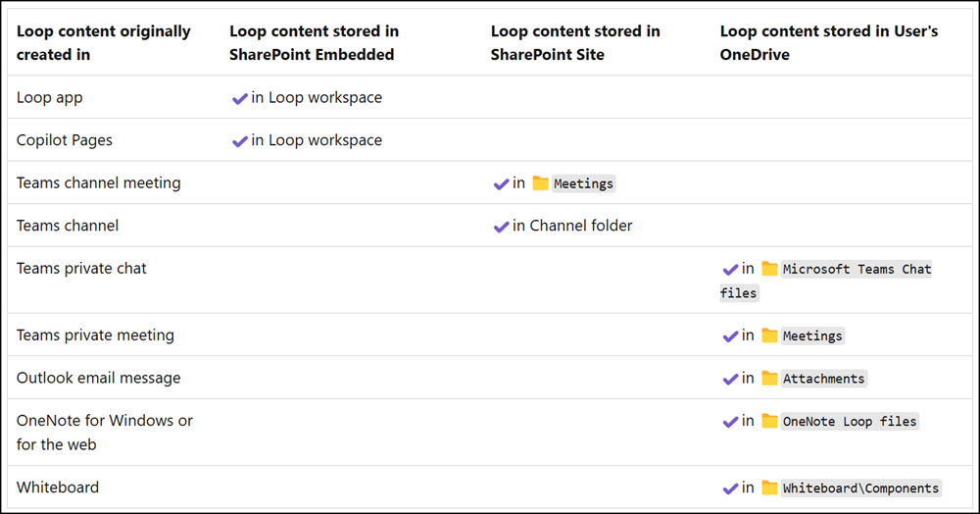Click the 'in Channel folder' text
Image resolution: width=980 pixels, height=514 pixels.
[572, 226]
